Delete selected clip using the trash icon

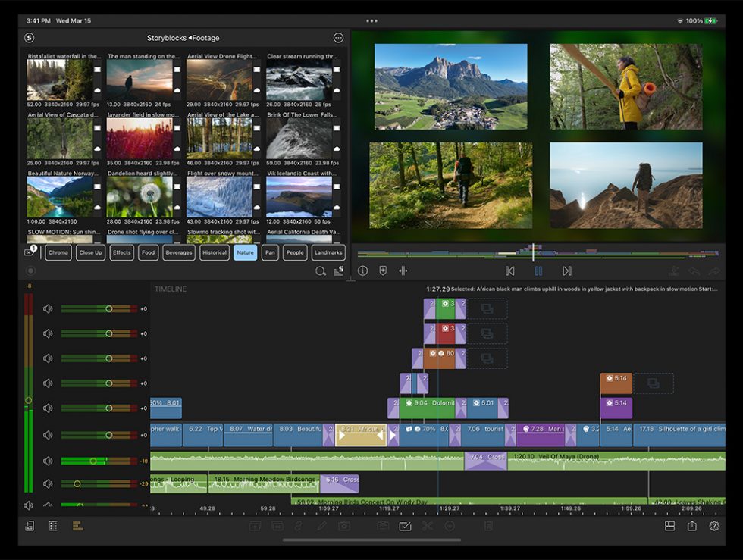(488, 525)
